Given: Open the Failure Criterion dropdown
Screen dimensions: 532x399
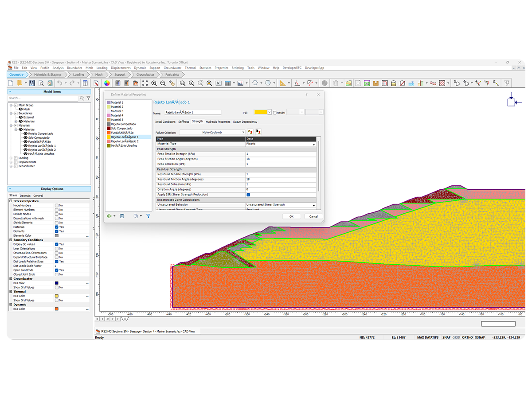Looking at the screenshot, I should pyautogui.click(x=243, y=132).
